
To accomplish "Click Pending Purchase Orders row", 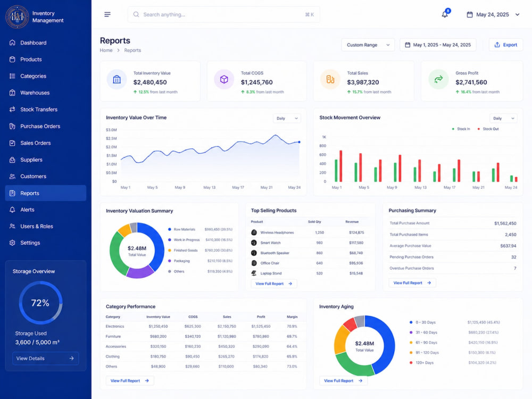I will [x=453, y=257].
